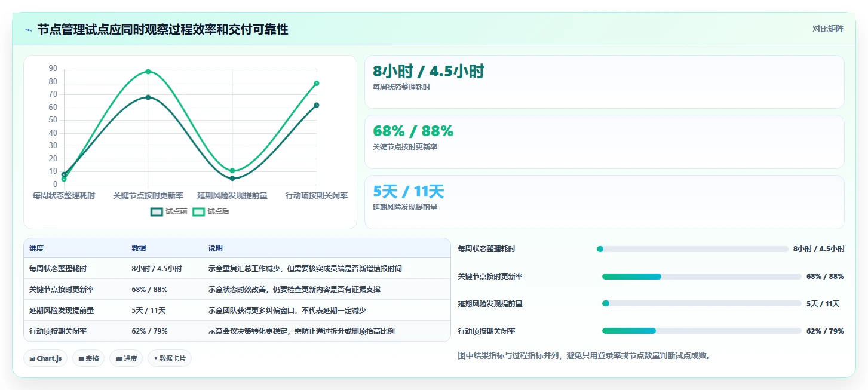Screen dimensions: 868x390
Task: Click the 行动项按期关闭率 progress bar
Action: coord(701,331)
